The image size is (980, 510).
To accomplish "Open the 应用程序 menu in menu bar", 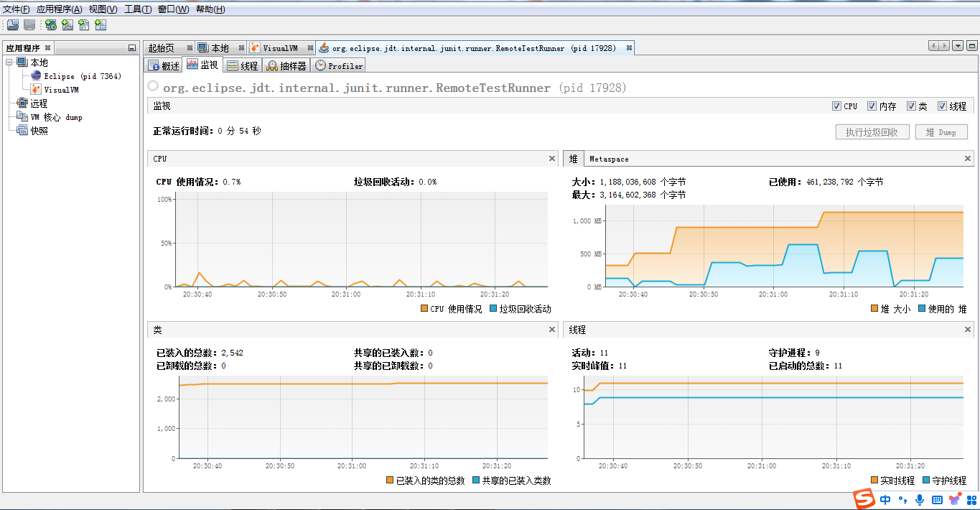I will pos(59,9).
